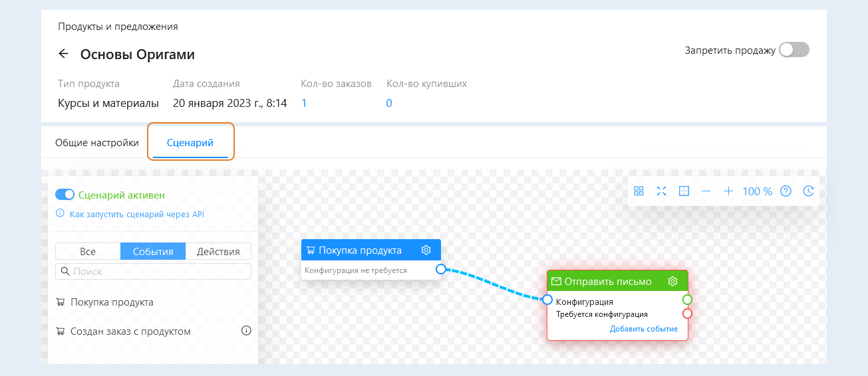Screen dimensions: 868x376
Task: Click the fullscreen expand icon in canvas toolbar
Action: tap(661, 191)
